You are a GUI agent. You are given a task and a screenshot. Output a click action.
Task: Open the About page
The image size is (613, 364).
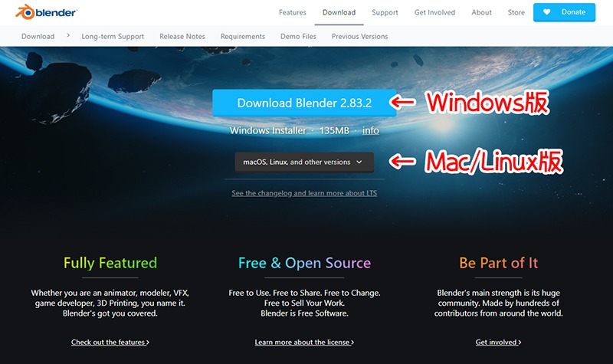tap(481, 12)
